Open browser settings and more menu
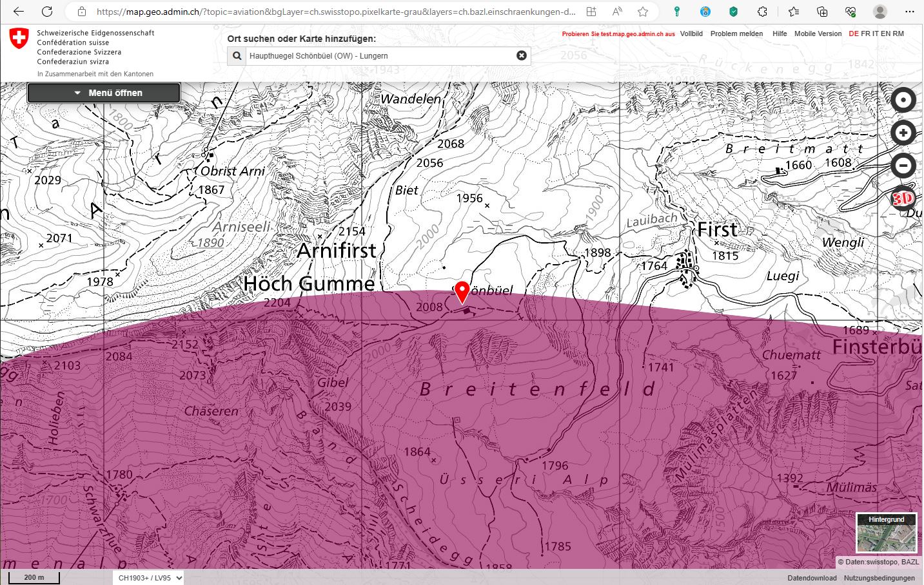 (x=909, y=12)
